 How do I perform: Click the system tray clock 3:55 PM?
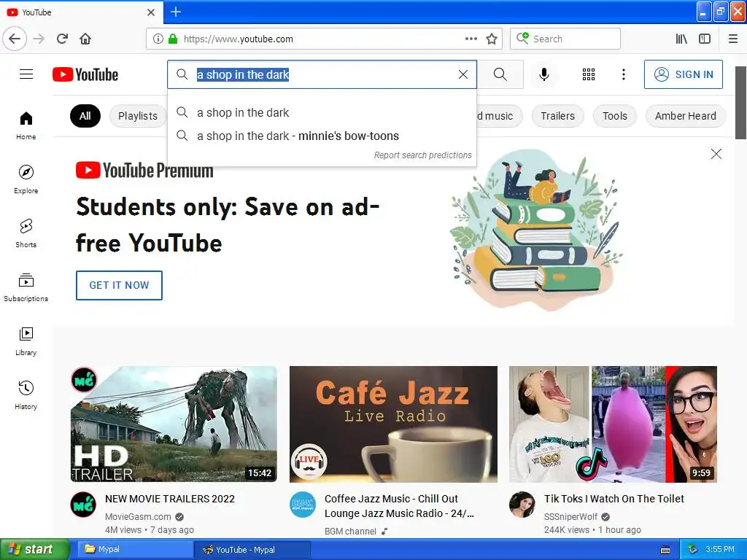pyautogui.click(x=720, y=549)
